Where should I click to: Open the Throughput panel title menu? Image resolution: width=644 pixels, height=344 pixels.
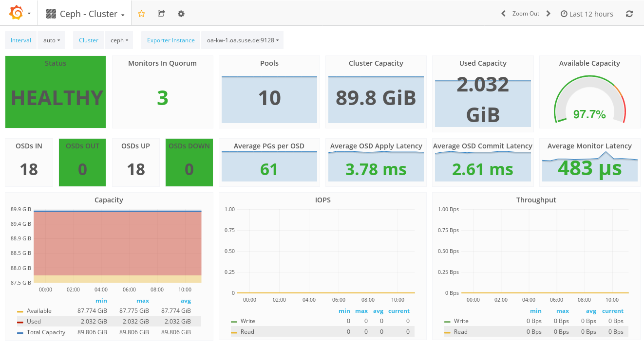pos(536,200)
